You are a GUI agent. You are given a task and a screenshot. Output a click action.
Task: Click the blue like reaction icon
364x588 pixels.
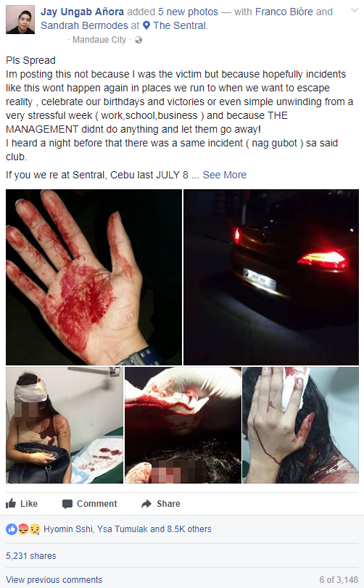click(12, 529)
